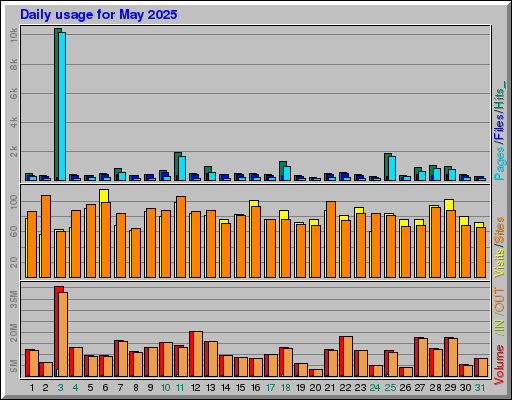Click the cyan pages bar for day 25

click(392, 168)
